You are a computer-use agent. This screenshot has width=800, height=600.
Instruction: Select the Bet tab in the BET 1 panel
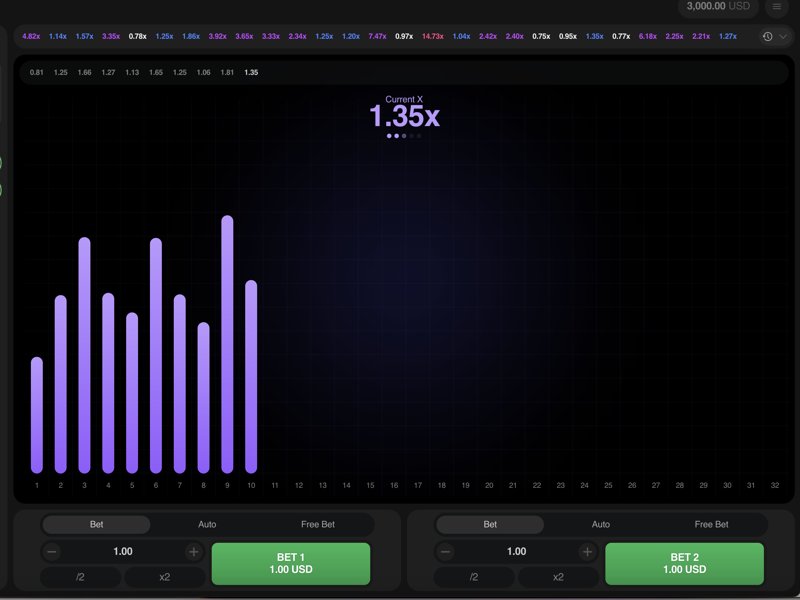point(96,524)
